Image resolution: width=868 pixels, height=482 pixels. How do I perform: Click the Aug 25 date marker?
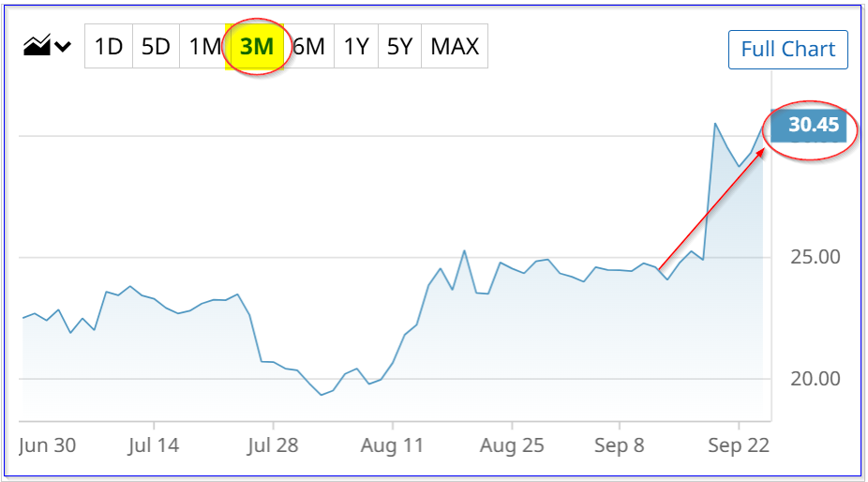pyautogui.click(x=512, y=445)
